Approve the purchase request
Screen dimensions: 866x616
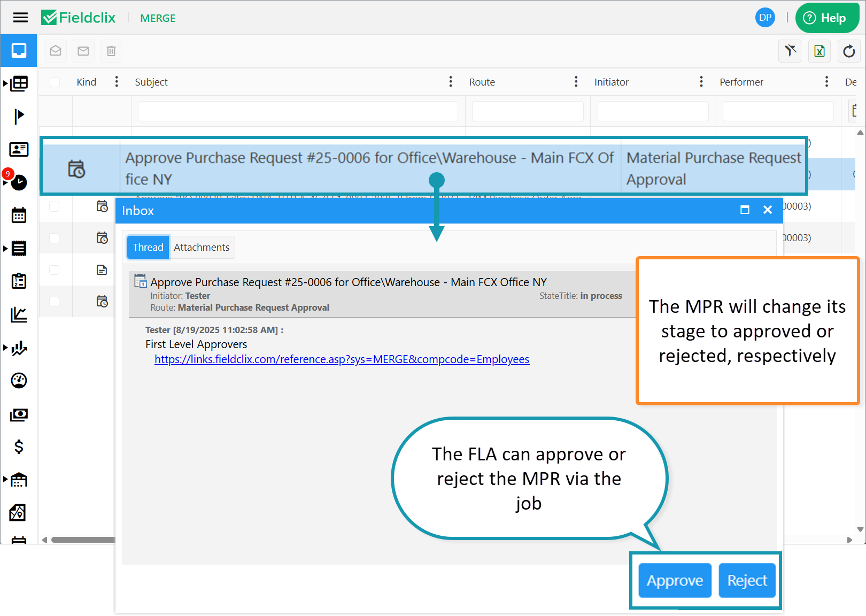[x=675, y=580]
